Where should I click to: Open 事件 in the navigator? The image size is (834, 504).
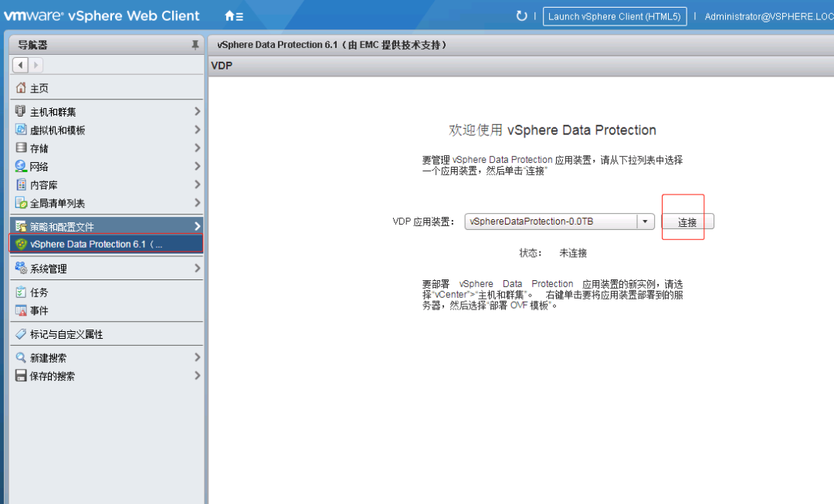(107, 310)
